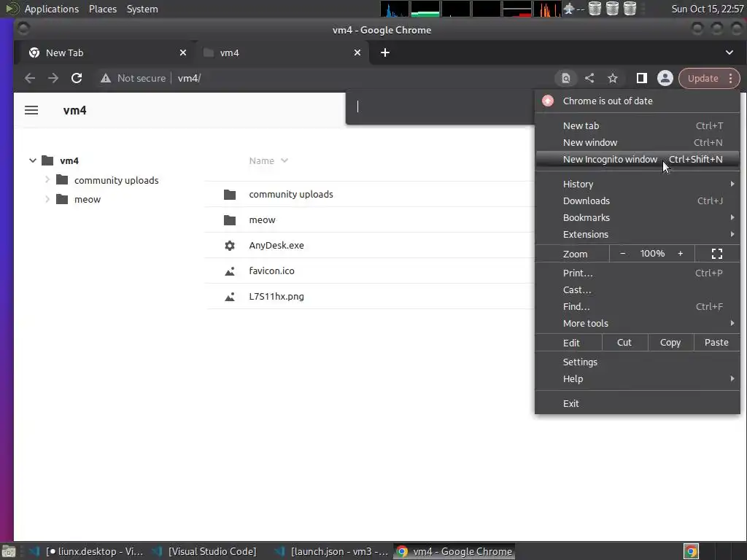Sort by the Name column header
This screenshot has height=560, width=747.
pos(268,160)
